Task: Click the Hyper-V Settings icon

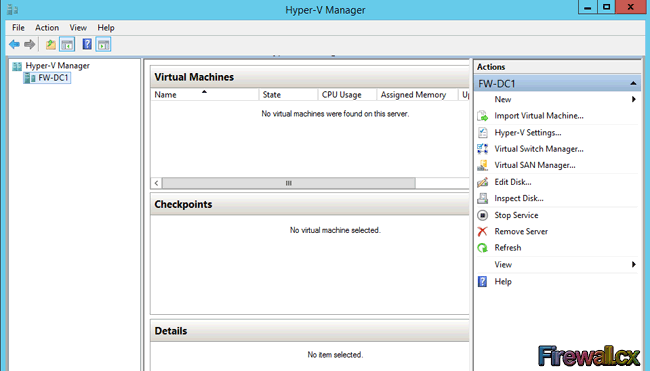Action: [483, 133]
